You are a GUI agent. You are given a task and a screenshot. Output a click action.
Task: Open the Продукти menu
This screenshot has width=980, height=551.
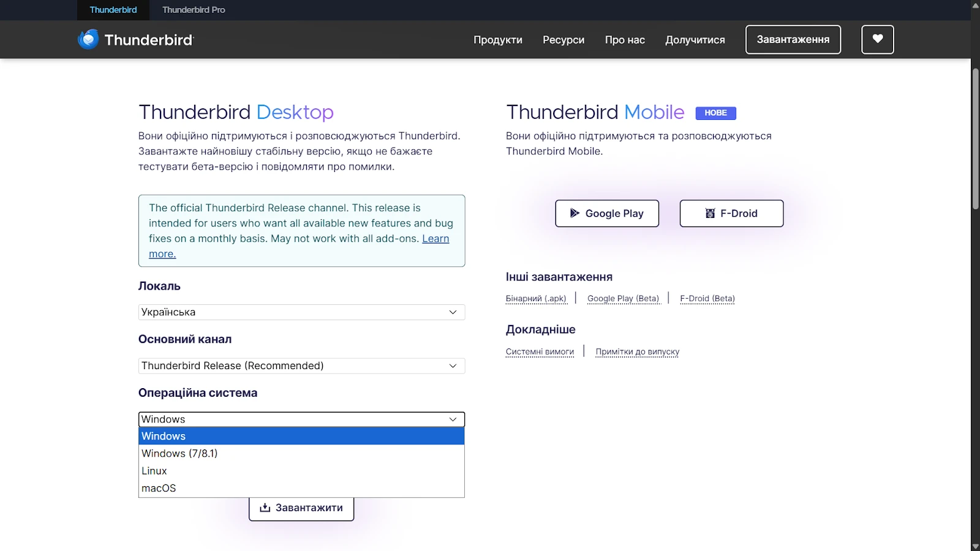pyautogui.click(x=497, y=39)
